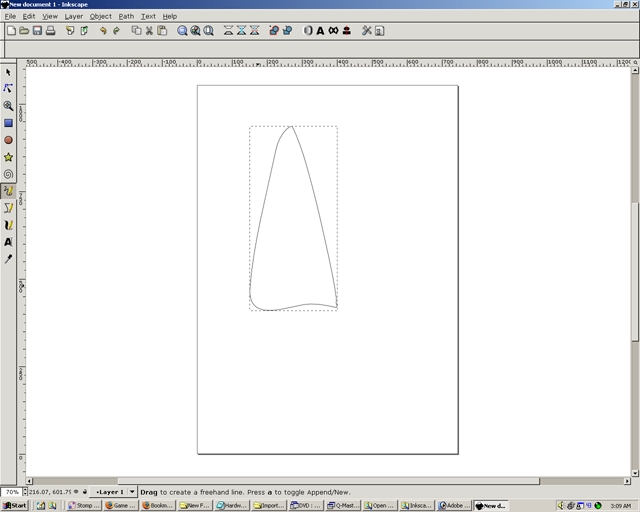Click the volume speaker tray icon
Screen dimensions: 640x512
561,505
